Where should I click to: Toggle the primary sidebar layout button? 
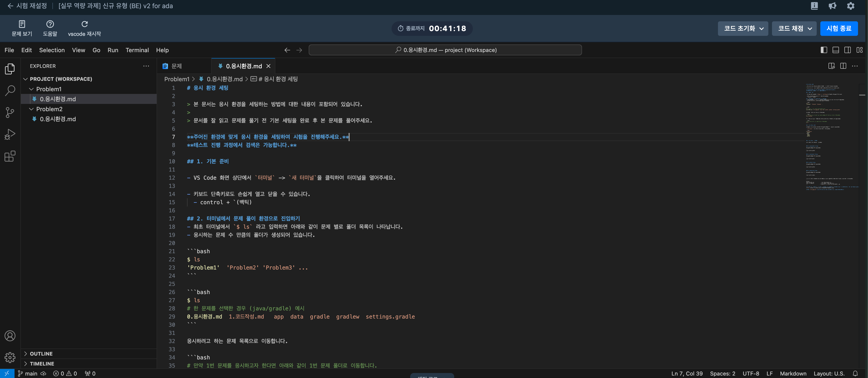pyautogui.click(x=824, y=50)
